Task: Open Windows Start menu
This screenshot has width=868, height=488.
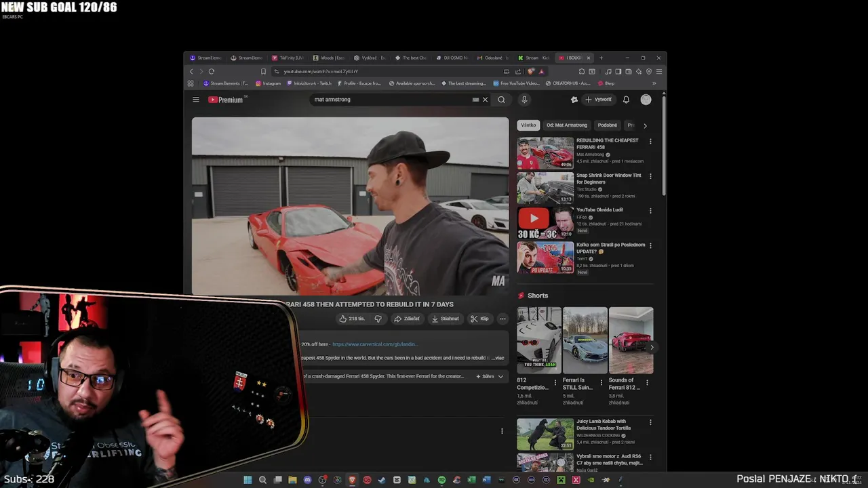Action: (248, 480)
